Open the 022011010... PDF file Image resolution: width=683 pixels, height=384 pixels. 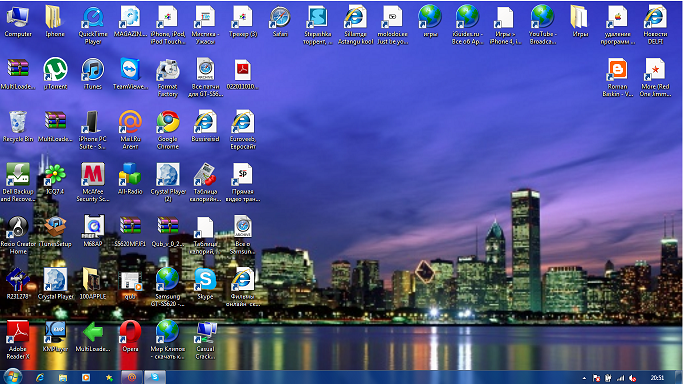243,74
